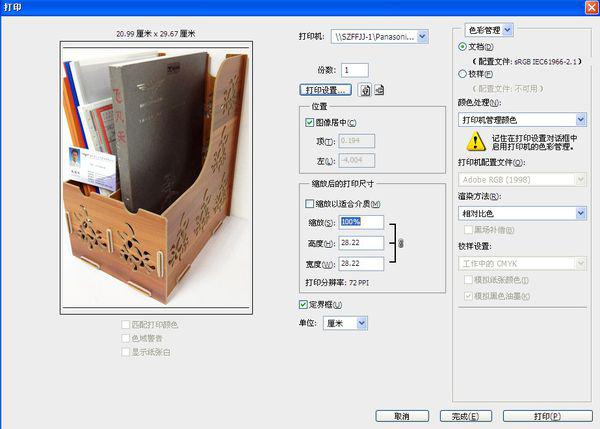Click the yellow warning triangle icon
600x429 pixels.
pos(476,141)
